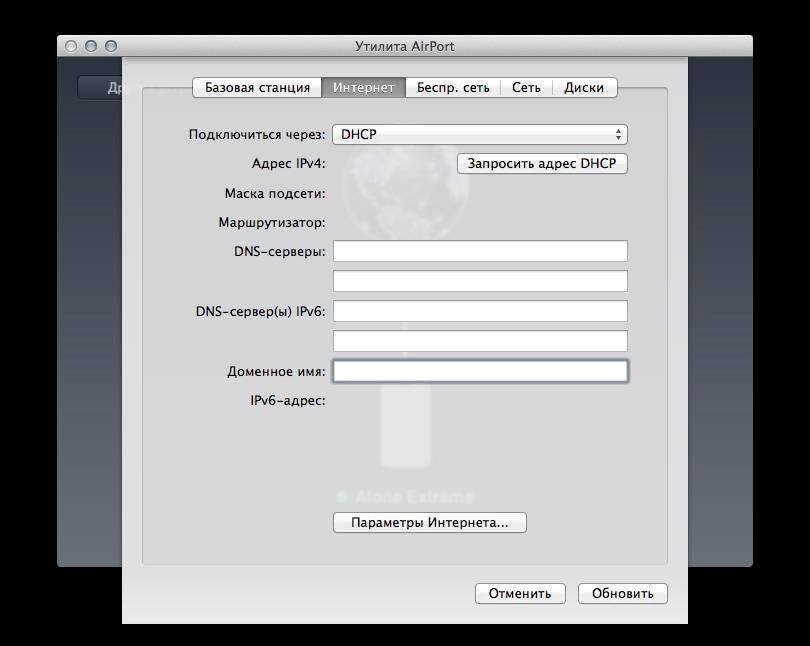Focus the second DNS-серверы field
This screenshot has width=810, height=646.
[x=480, y=281]
